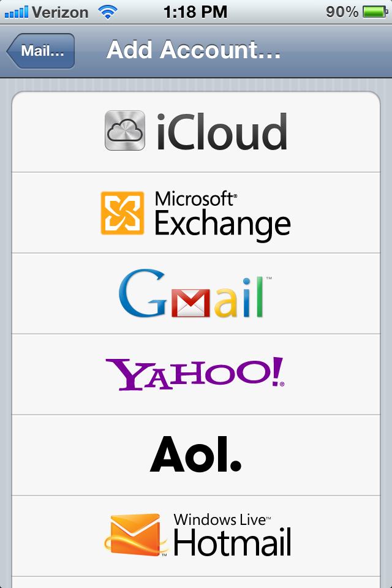
Task: Tap the Exchange text label
Action: pyautogui.click(x=223, y=225)
